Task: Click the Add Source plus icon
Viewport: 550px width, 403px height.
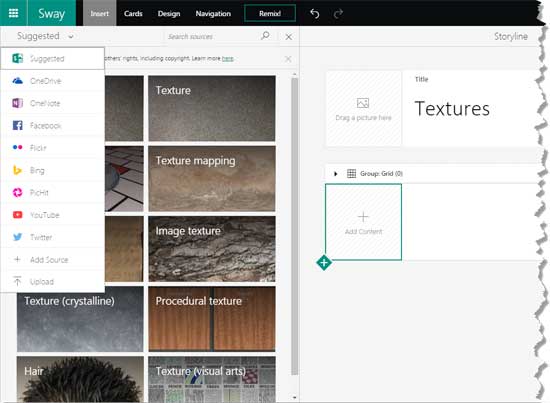Action: 17,259
